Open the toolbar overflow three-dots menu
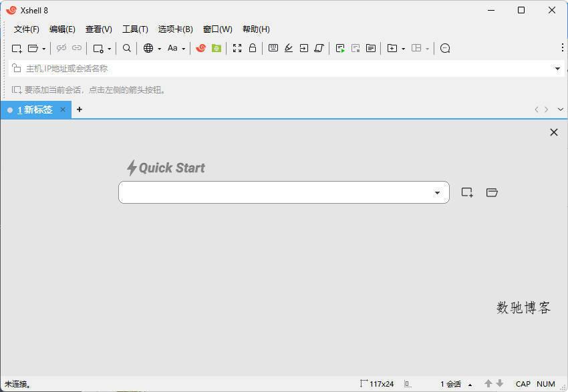 (x=562, y=47)
